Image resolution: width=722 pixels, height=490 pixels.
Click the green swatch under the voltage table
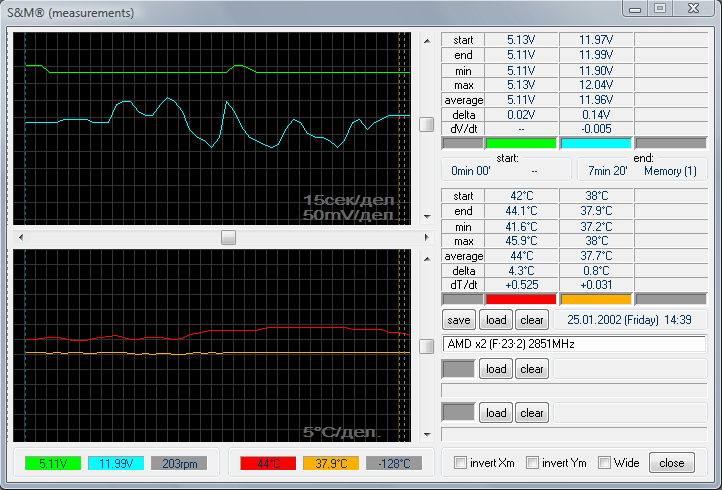coord(520,143)
